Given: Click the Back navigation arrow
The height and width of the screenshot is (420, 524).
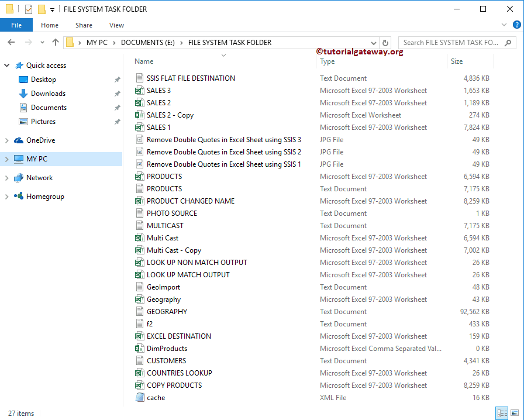Looking at the screenshot, I should pos(11,42).
